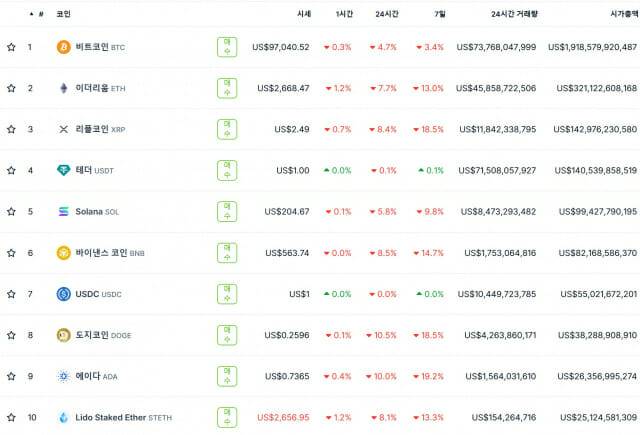Toggle the favorite star for Lido Staked Ether

tap(11, 417)
